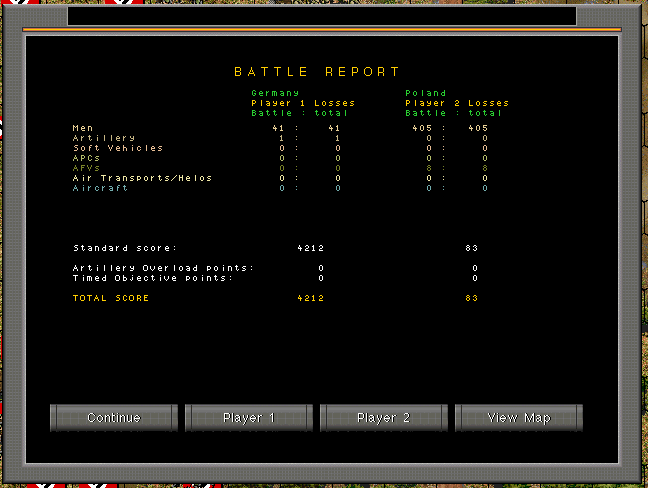Click the Artillery Overload points label

163,268
